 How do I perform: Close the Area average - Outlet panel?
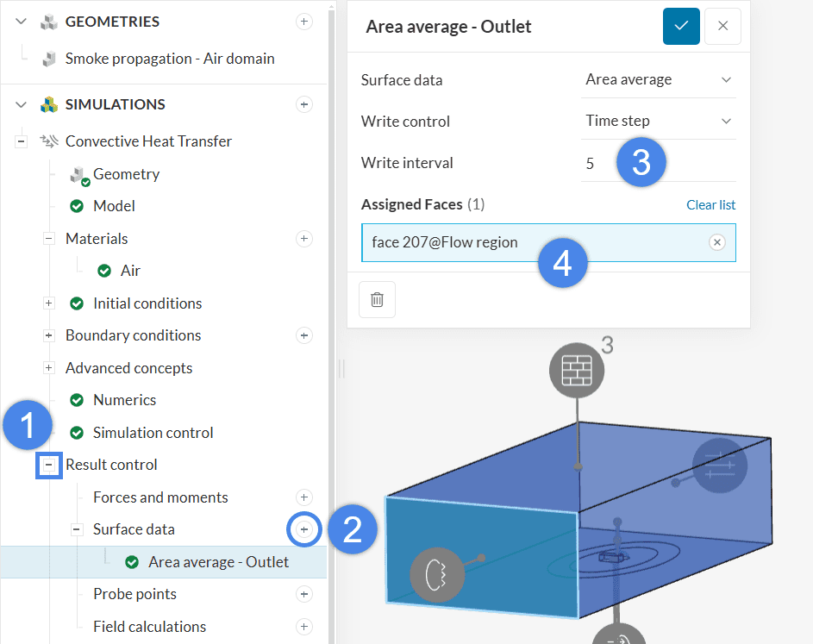722,27
